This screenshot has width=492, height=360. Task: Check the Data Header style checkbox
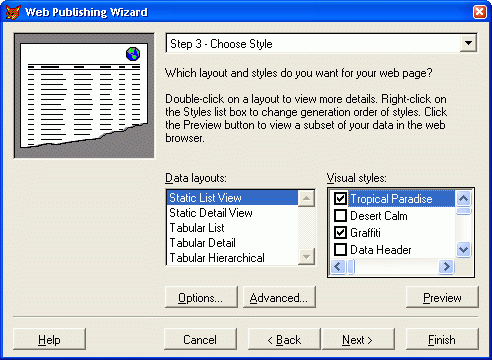click(x=340, y=250)
